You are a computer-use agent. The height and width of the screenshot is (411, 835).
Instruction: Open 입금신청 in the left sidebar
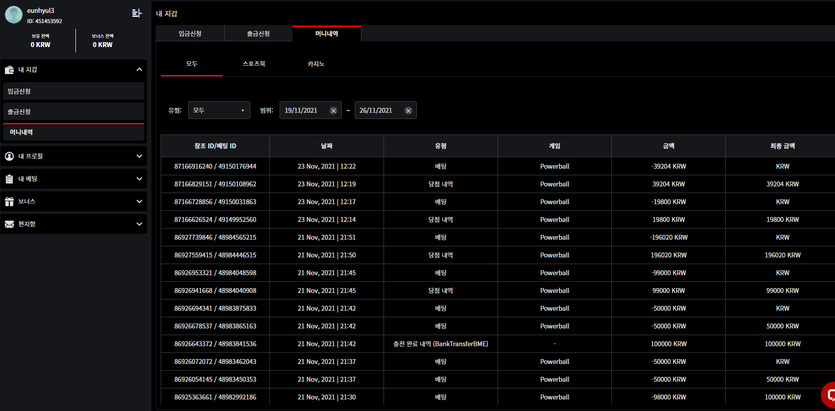pyautogui.click(x=73, y=91)
